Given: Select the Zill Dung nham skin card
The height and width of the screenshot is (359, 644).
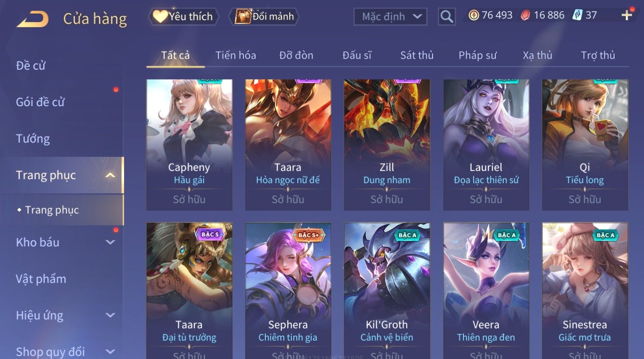Looking at the screenshot, I should 387,145.
